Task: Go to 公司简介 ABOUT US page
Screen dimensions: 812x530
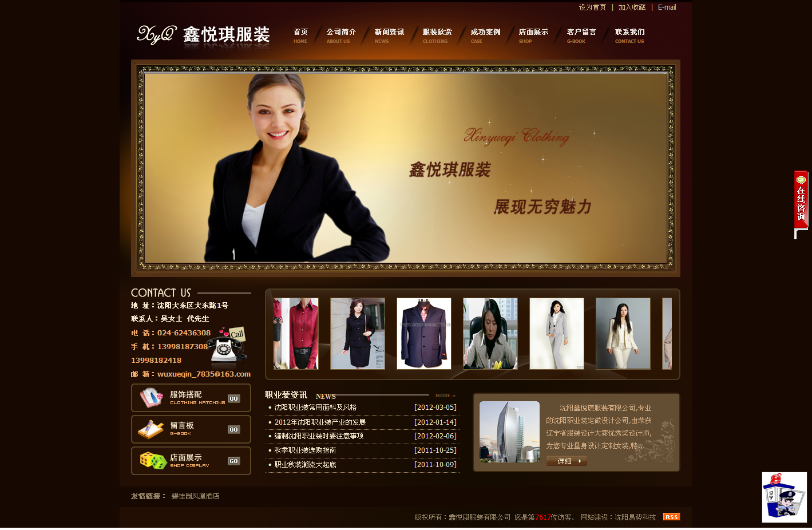Action: [x=341, y=35]
